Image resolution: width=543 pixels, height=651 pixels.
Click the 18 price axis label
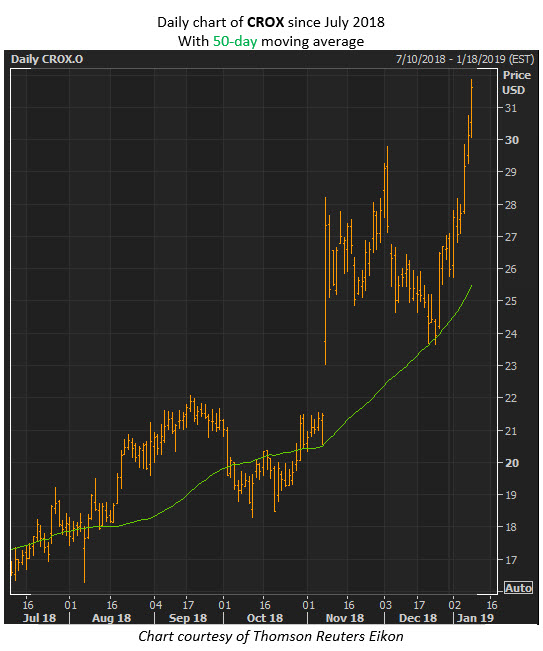511,527
